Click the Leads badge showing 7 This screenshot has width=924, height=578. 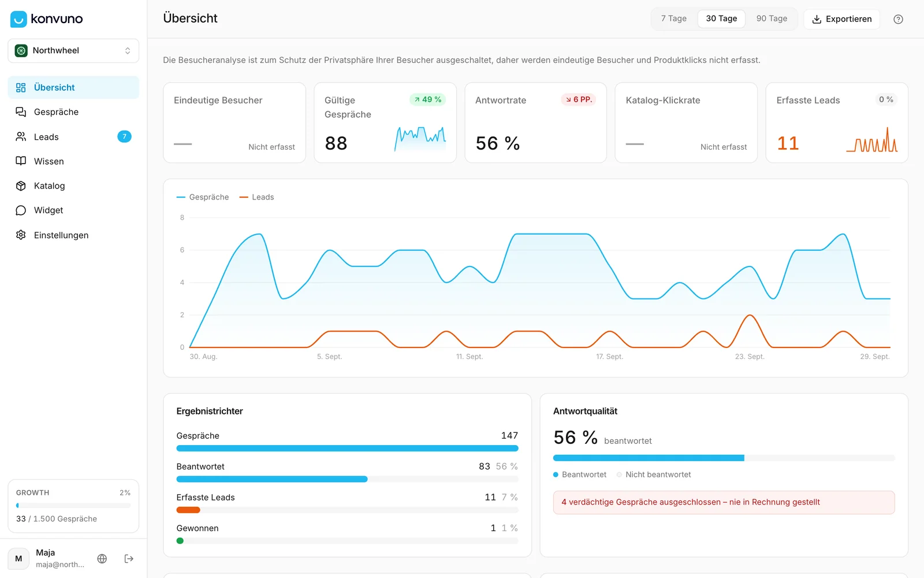(124, 136)
